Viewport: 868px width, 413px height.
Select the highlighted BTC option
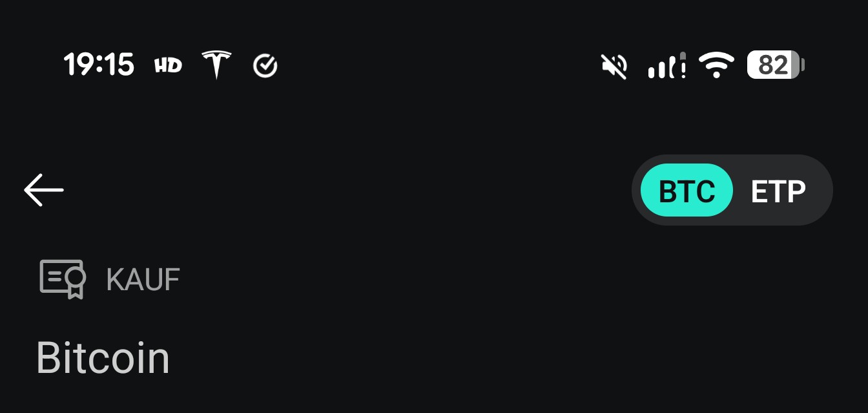coord(687,191)
